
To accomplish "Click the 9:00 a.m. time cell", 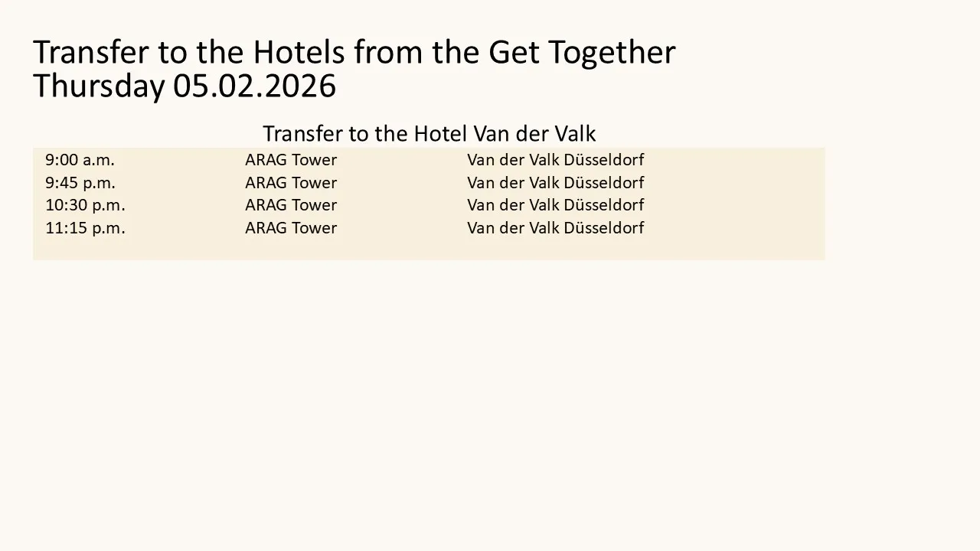I will 80,160.
